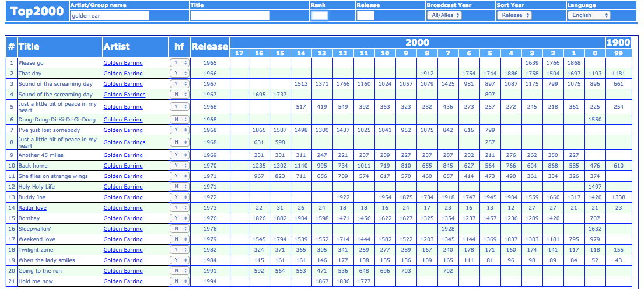Click the Artist/Group name input field
This screenshot has height=289, width=644.
(110, 16)
